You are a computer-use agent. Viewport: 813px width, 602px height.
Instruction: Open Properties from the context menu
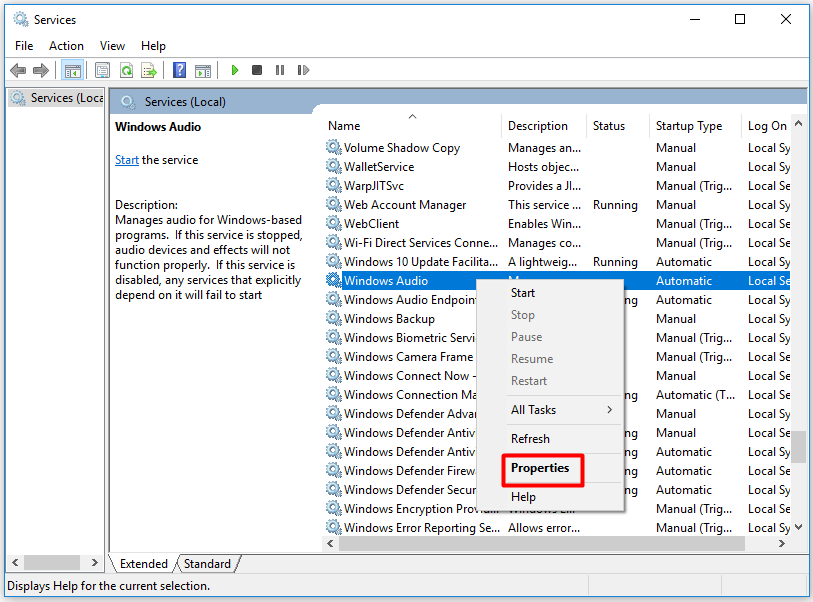coord(550,468)
